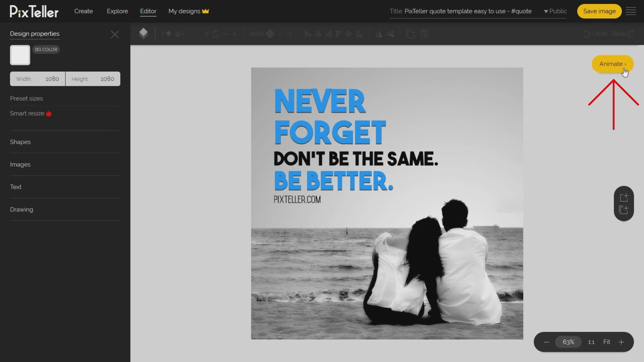644x362 pixels.
Task: Open My designs
Action: [189, 11]
